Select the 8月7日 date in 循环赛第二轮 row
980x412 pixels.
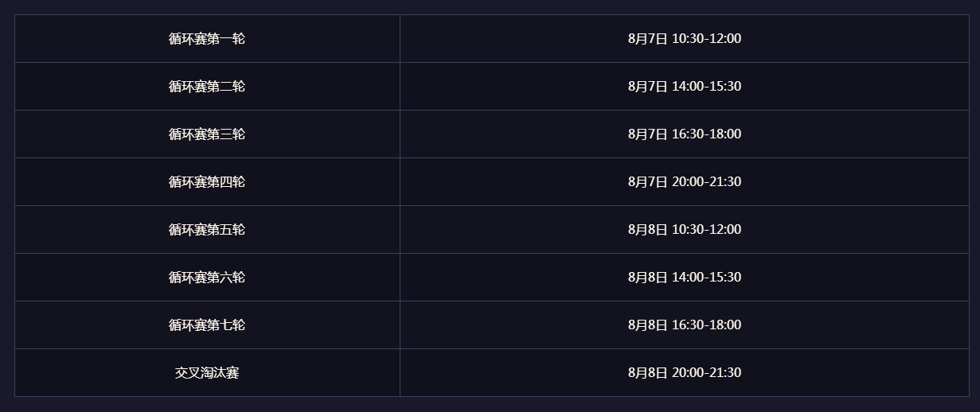click(x=647, y=86)
